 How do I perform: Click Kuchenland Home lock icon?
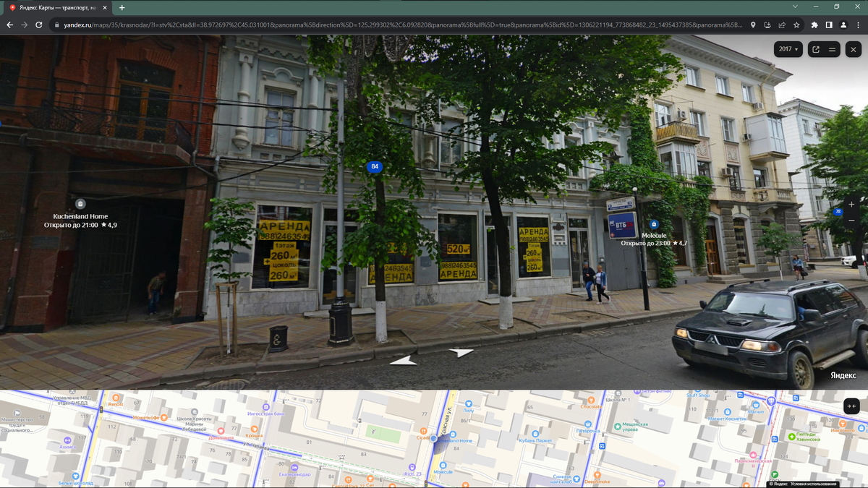(x=80, y=204)
